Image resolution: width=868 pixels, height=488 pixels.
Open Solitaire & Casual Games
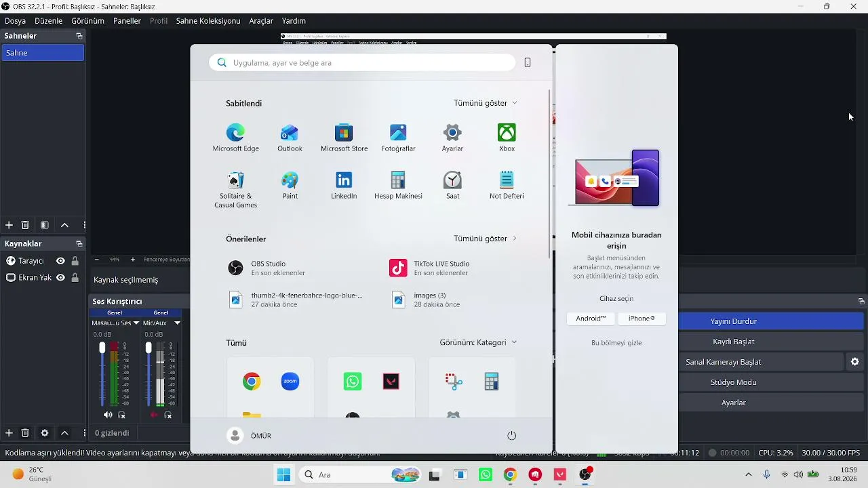click(x=235, y=190)
